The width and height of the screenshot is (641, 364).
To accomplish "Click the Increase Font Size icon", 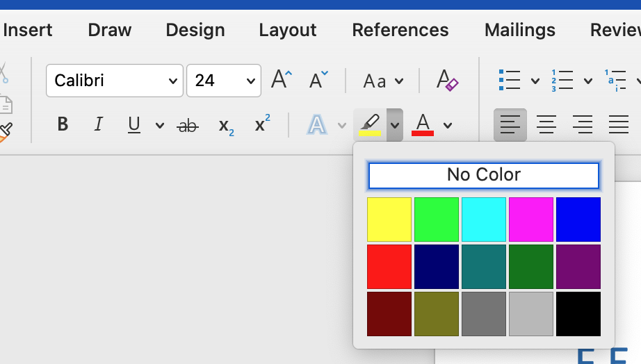I will coord(281,80).
